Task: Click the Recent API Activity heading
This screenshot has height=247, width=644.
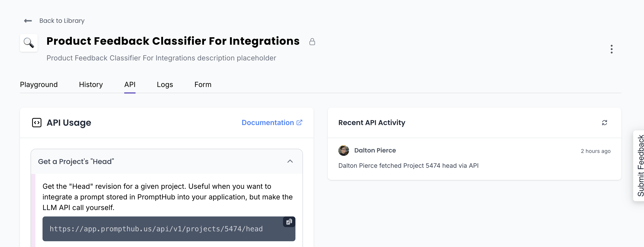Action: (x=372, y=123)
